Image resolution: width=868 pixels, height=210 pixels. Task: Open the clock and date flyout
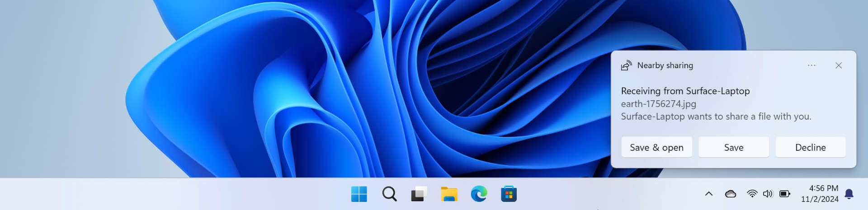tap(820, 194)
